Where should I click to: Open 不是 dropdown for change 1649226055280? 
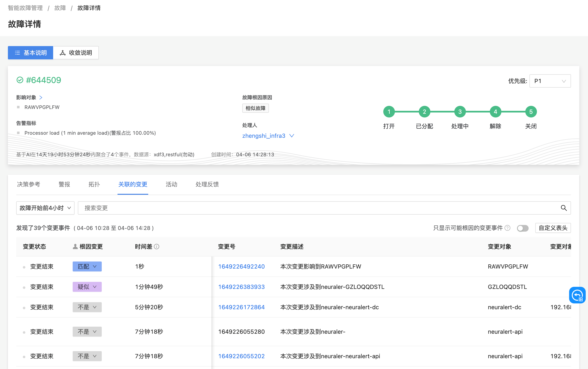click(x=87, y=332)
